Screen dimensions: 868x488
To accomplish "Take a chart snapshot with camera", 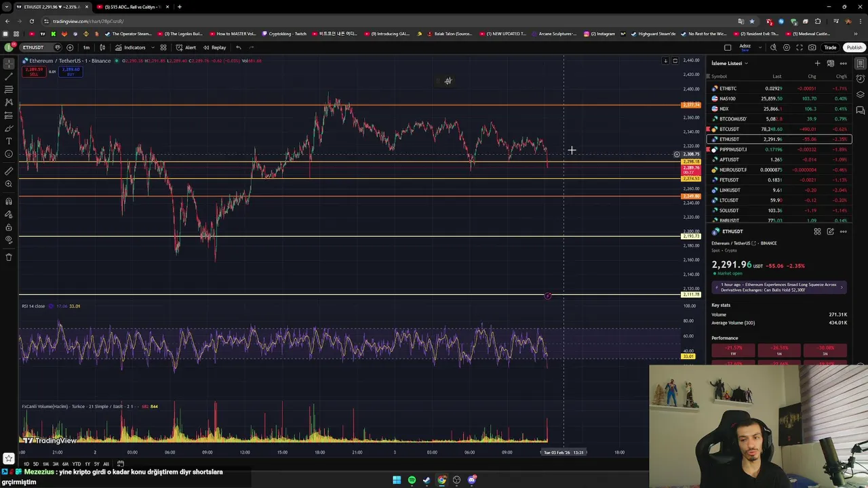I will [x=812, y=47].
